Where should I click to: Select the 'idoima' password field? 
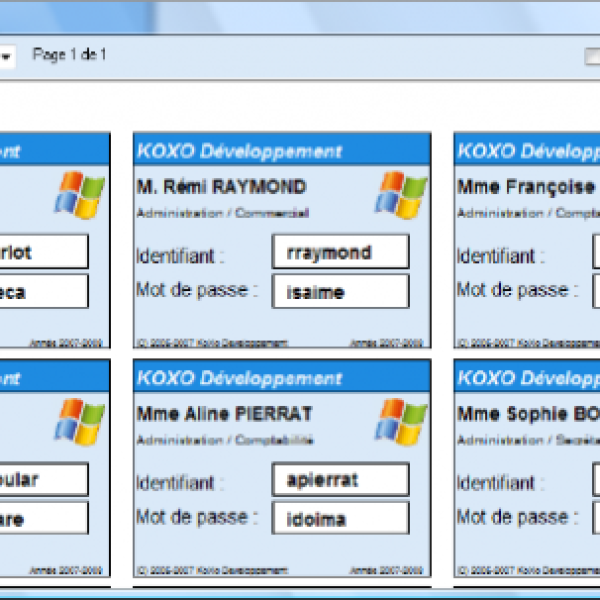pyautogui.click(x=341, y=518)
